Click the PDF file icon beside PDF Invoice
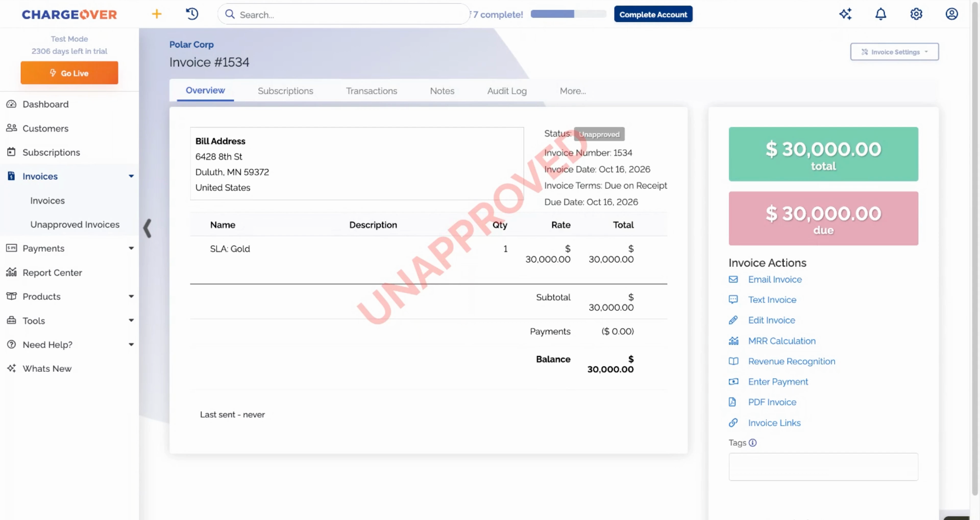980x520 pixels. [x=732, y=402]
